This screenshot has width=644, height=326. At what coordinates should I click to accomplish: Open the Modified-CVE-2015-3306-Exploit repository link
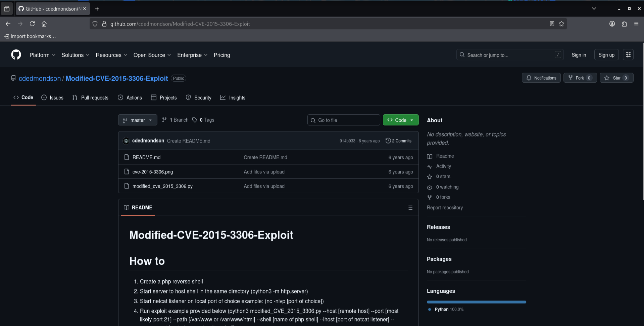coord(116,78)
